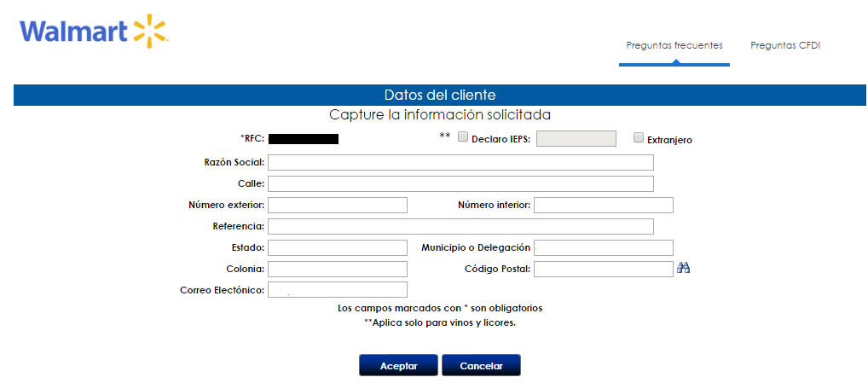
Task: Click the RFC input field
Action: 304,139
